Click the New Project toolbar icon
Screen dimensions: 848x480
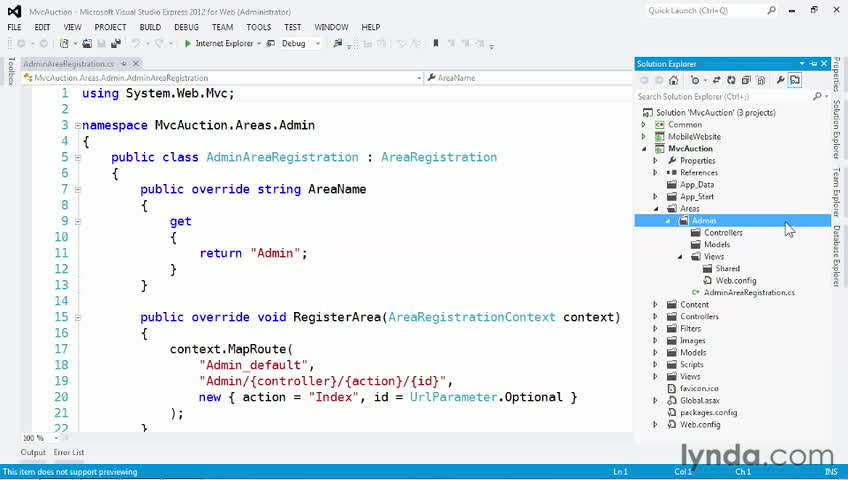point(64,43)
